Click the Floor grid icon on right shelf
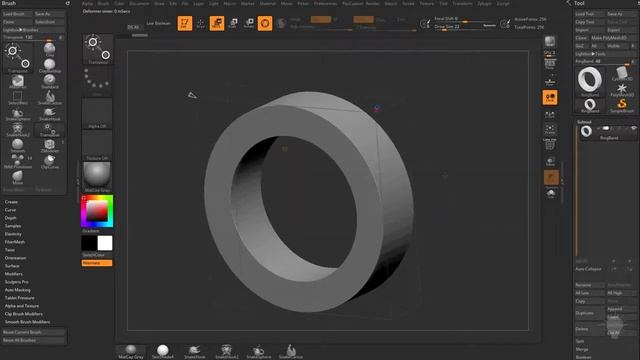 (550, 82)
